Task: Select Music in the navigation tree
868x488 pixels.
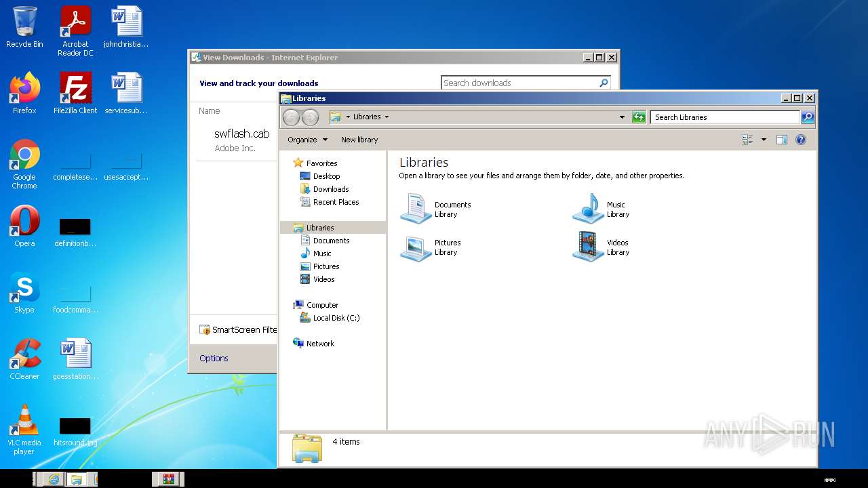Action: point(322,253)
